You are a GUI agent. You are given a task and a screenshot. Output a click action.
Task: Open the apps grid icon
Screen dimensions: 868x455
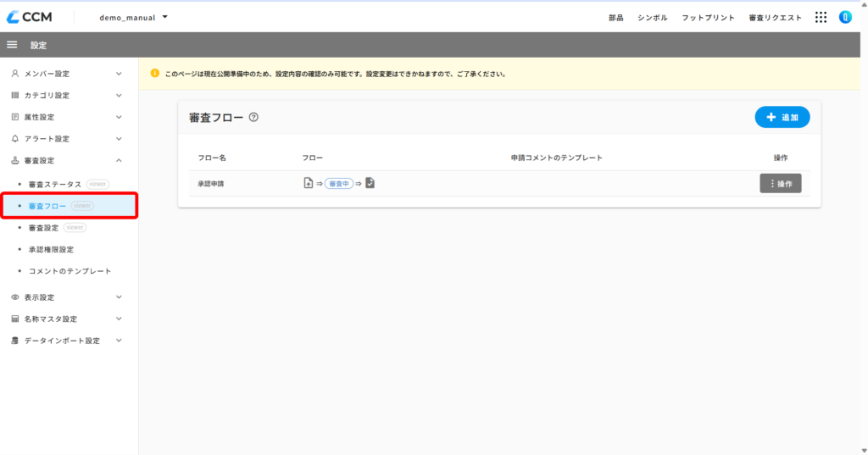click(x=821, y=17)
